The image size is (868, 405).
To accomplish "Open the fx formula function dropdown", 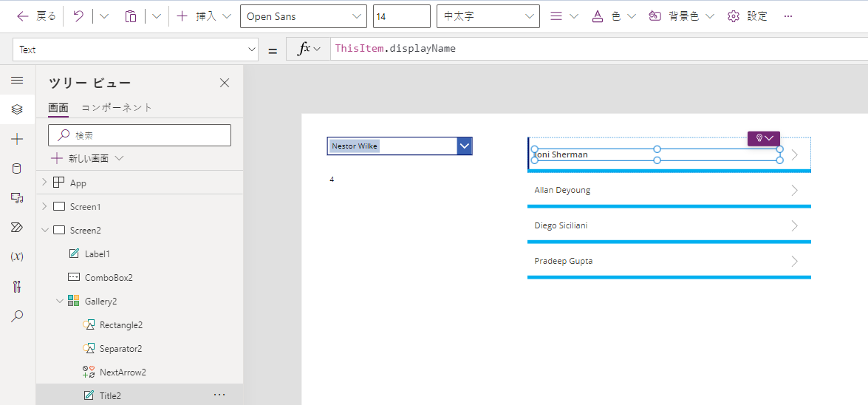I will (308, 50).
